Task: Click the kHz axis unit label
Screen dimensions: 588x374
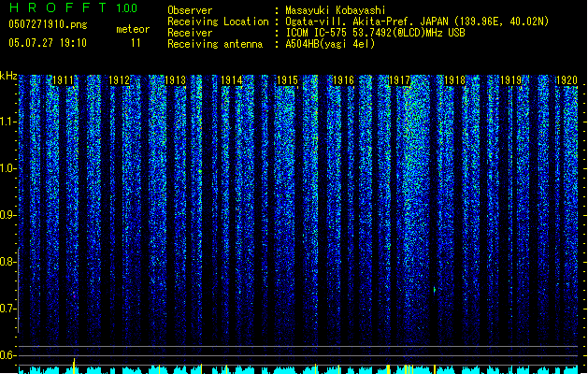Action: [8, 76]
